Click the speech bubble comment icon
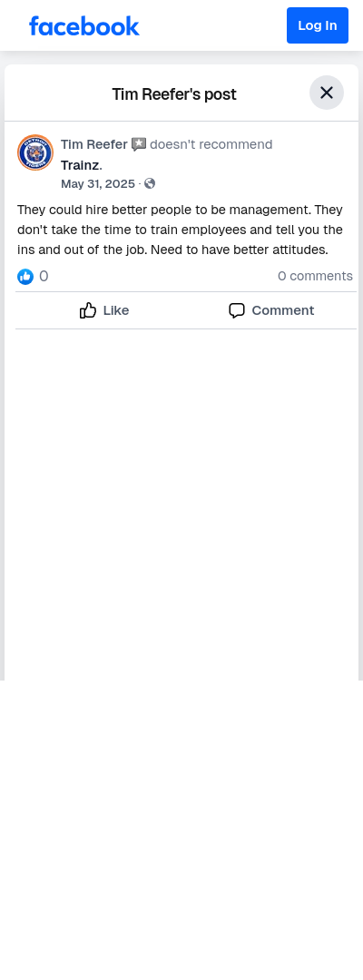 237,310
